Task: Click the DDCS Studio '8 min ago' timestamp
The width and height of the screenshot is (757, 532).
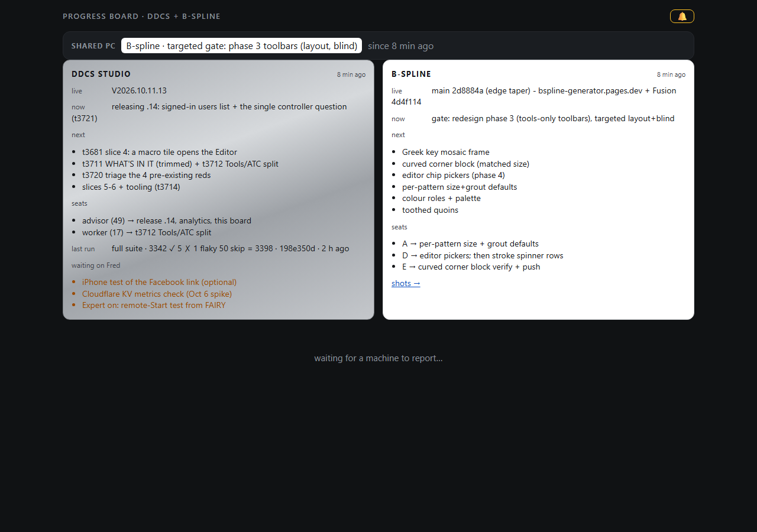Action: [x=351, y=74]
